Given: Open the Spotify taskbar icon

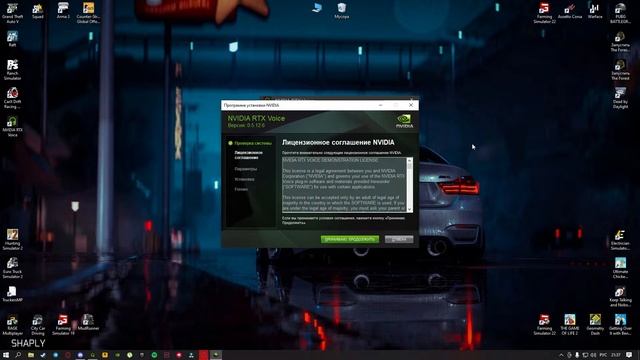Looking at the screenshot, I should (154, 355).
